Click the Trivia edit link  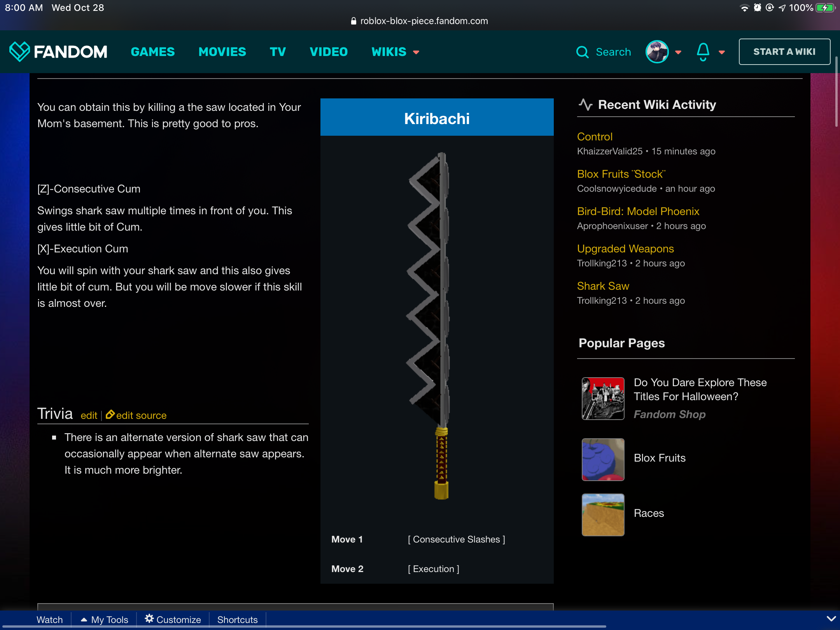89,415
